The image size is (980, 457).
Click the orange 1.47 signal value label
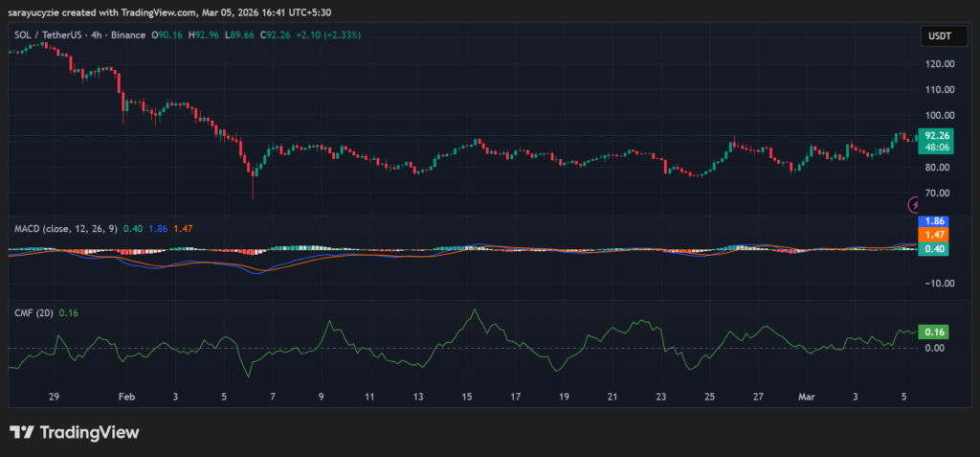coord(936,234)
